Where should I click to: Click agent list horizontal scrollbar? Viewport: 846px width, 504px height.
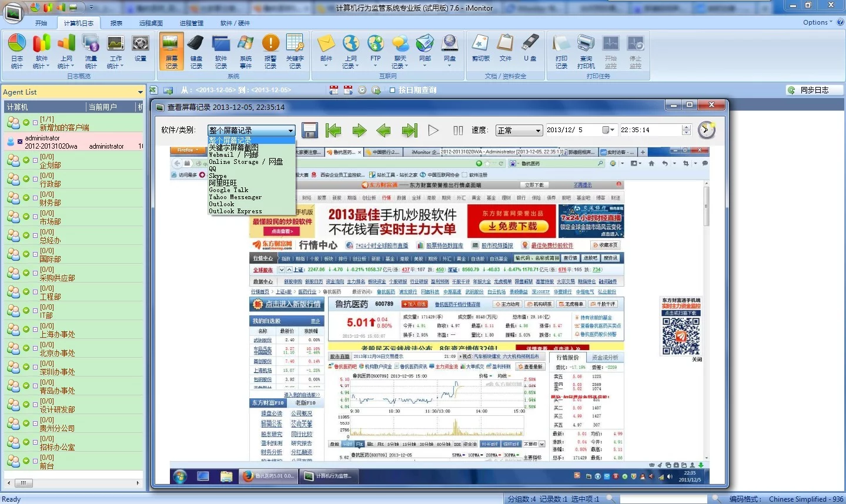pyautogui.click(x=73, y=483)
